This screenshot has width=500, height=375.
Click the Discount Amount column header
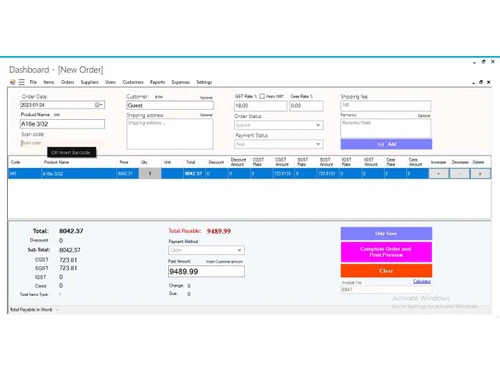(x=239, y=162)
